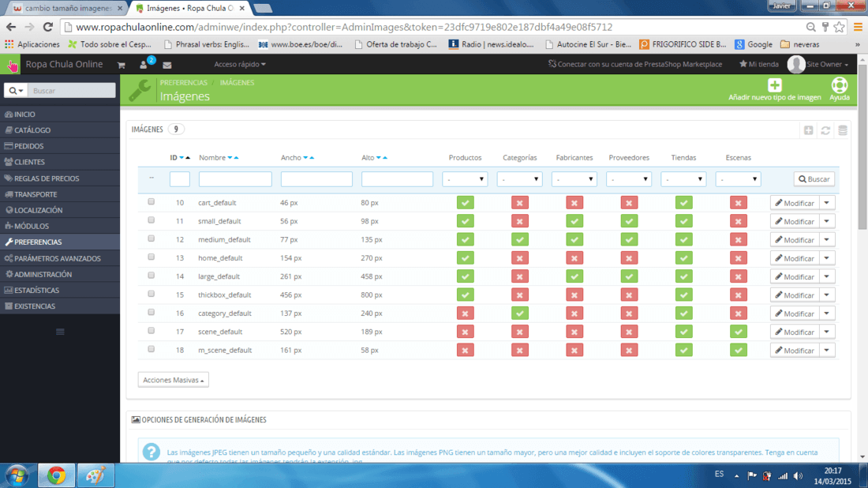
Task: Open Parámetros Avanzados sidebar menu
Action: click(x=60, y=259)
